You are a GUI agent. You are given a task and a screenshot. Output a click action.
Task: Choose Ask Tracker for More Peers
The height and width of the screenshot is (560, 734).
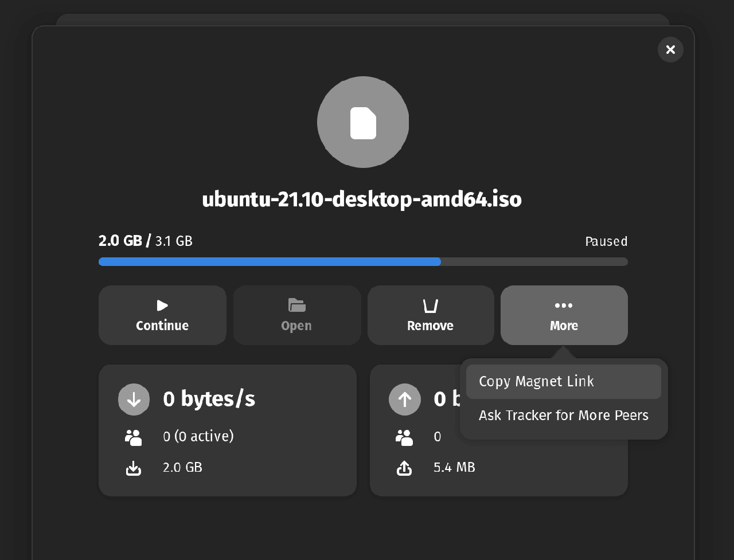[563, 416]
